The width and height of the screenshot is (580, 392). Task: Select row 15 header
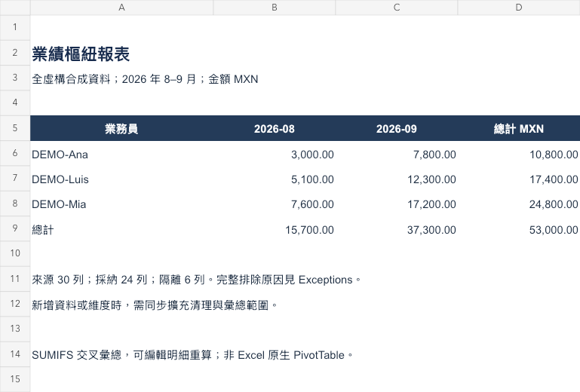click(15, 379)
